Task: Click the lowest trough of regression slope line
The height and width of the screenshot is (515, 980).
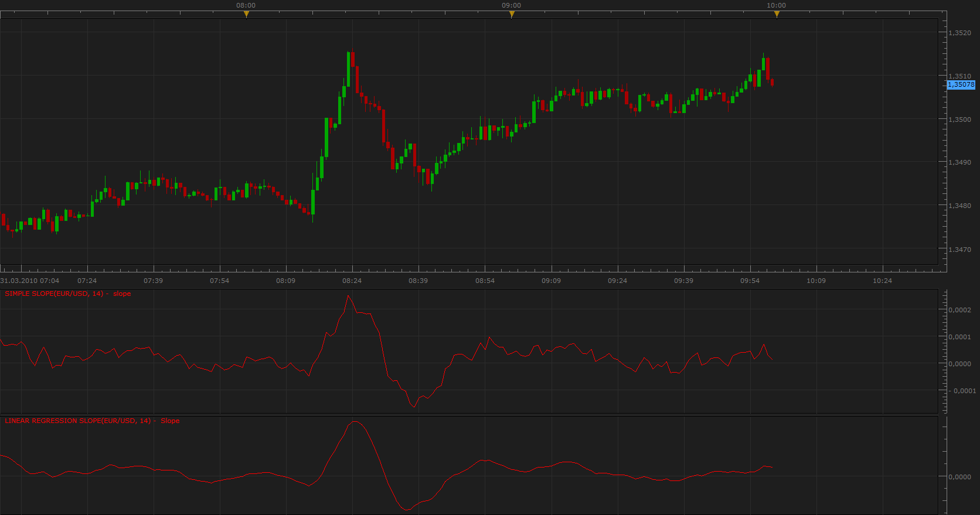Action: pos(407,510)
